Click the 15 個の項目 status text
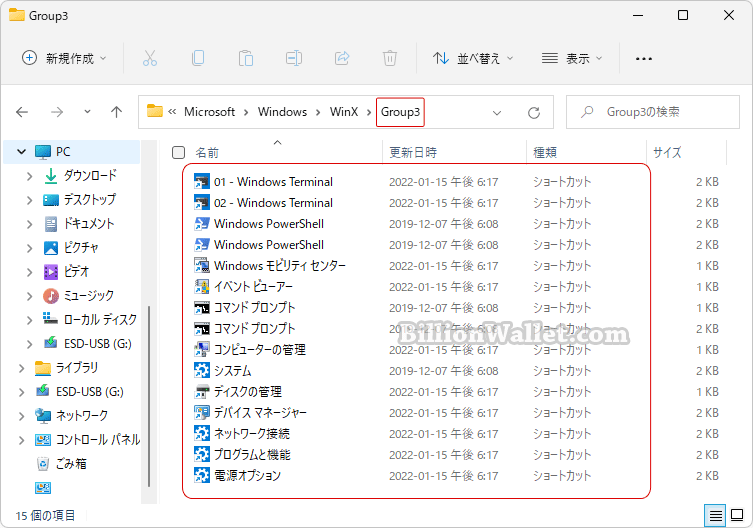Screen dimensions: 753x528 [45, 516]
